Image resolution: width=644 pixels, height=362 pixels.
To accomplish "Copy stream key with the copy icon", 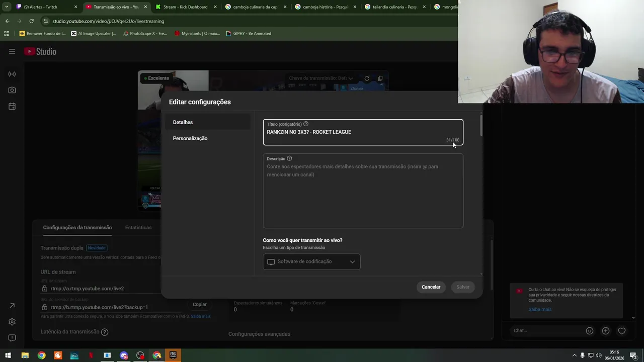I will click(380, 78).
